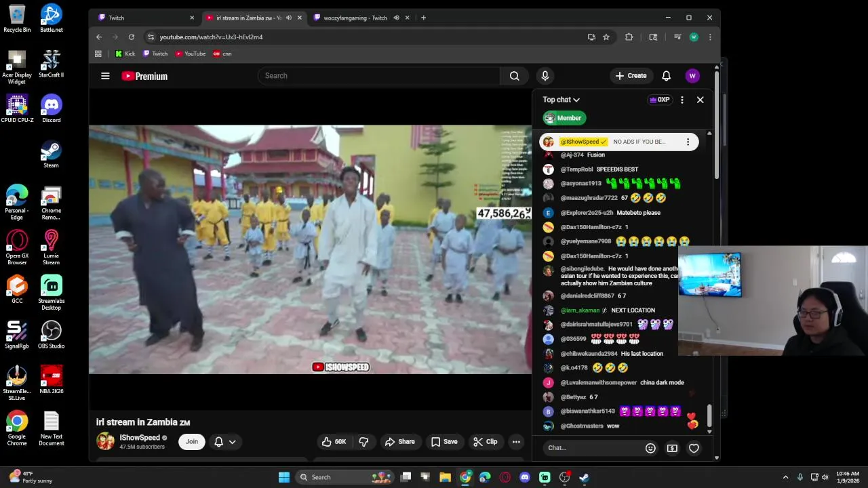Open the Twitch bookmark
Viewport: 868px width, 488px height.
point(155,54)
